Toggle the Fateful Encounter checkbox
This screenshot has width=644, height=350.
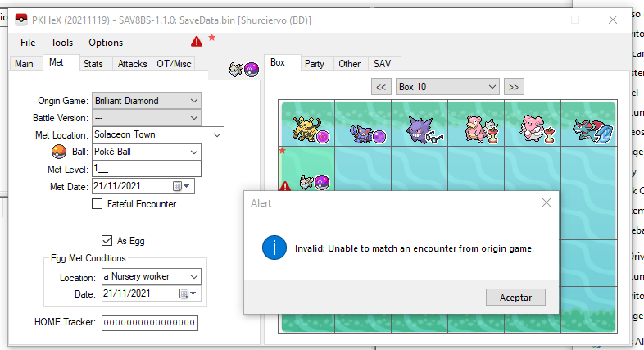tap(97, 204)
